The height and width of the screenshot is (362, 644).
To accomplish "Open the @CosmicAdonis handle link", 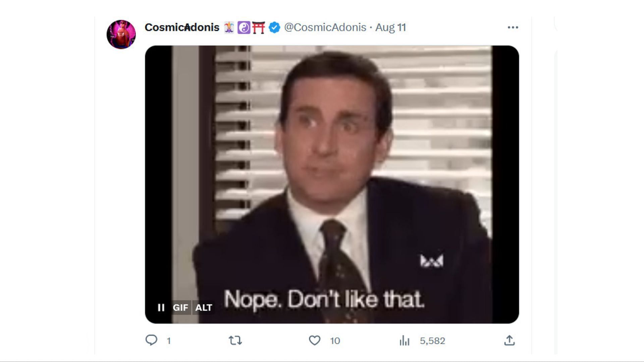I will point(325,27).
